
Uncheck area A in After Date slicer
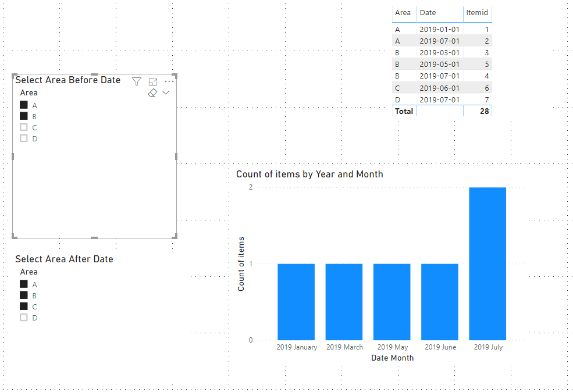[24, 284]
